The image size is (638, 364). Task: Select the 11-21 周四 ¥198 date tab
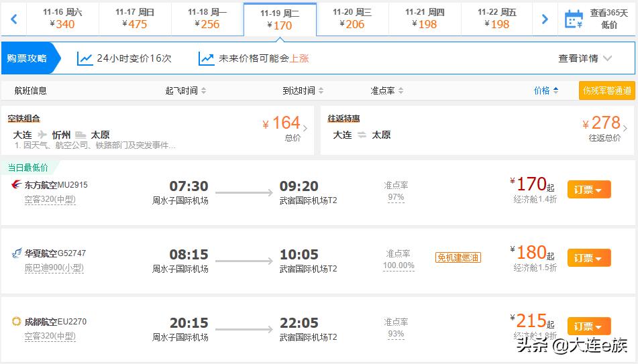coord(425,19)
